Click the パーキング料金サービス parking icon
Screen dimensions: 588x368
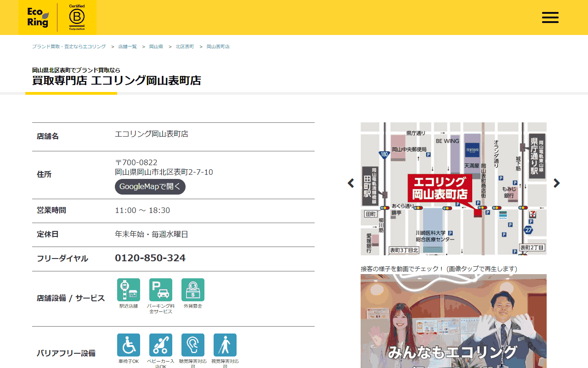(161, 290)
